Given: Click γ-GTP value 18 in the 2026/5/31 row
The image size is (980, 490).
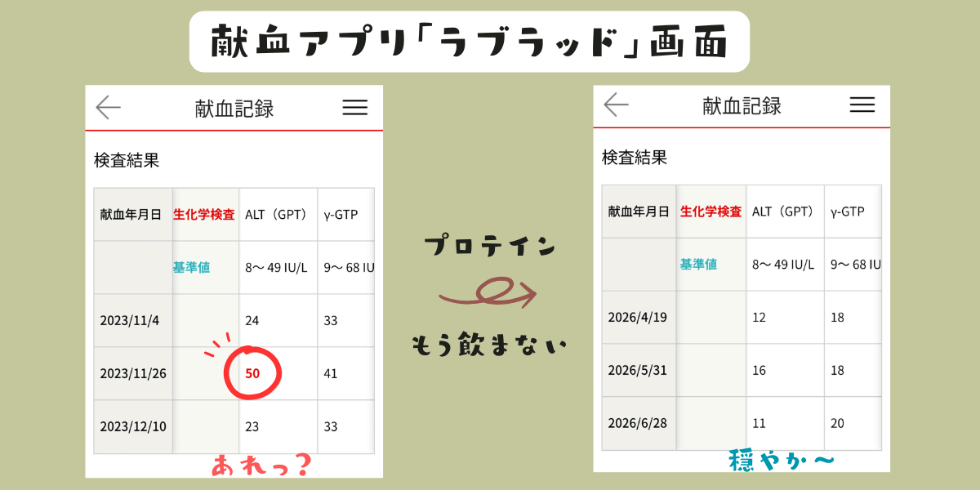Looking at the screenshot, I should [838, 370].
